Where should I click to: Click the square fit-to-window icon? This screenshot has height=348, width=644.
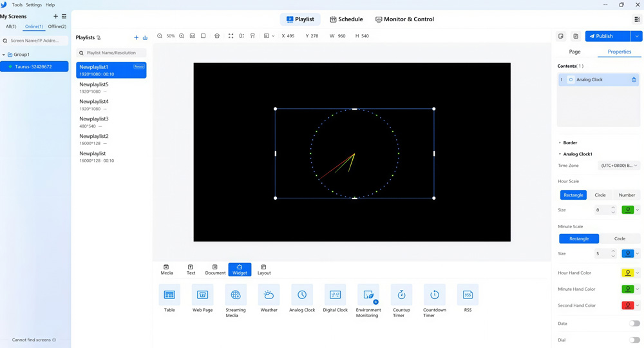[x=203, y=35]
